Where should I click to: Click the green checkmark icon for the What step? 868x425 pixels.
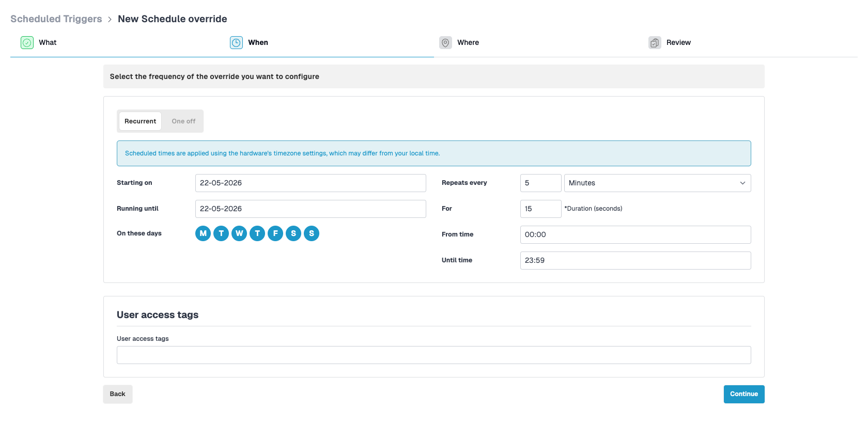(x=27, y=43)
